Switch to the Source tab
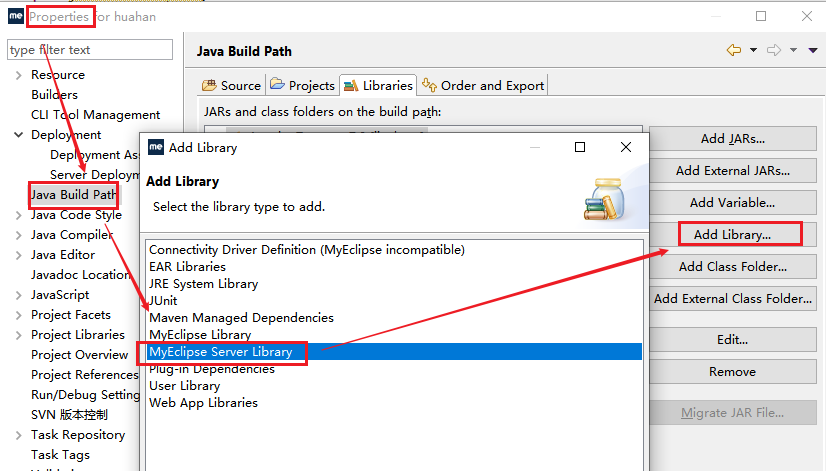The image size is (826, 471). pyautogui.click(x=231, y=85)
